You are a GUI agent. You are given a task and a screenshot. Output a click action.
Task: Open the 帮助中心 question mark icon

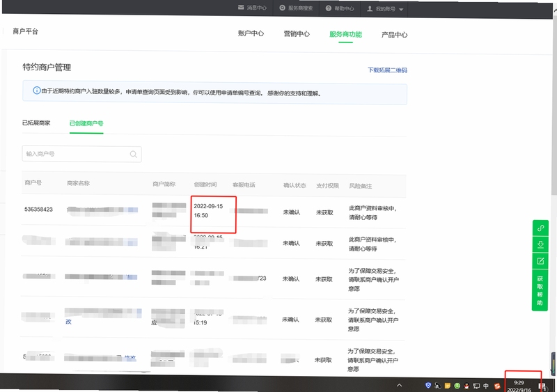329,8
